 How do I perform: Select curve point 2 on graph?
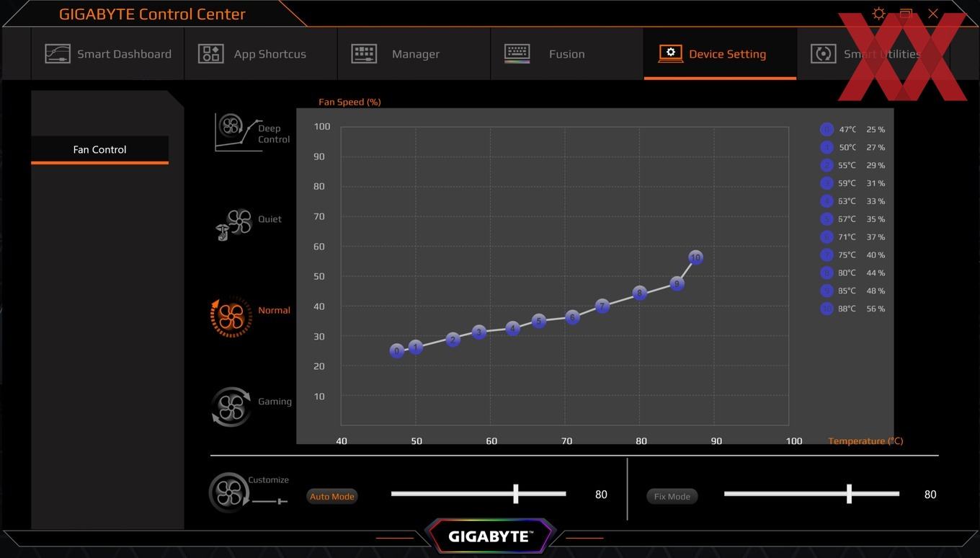click(x=453, y=340)
